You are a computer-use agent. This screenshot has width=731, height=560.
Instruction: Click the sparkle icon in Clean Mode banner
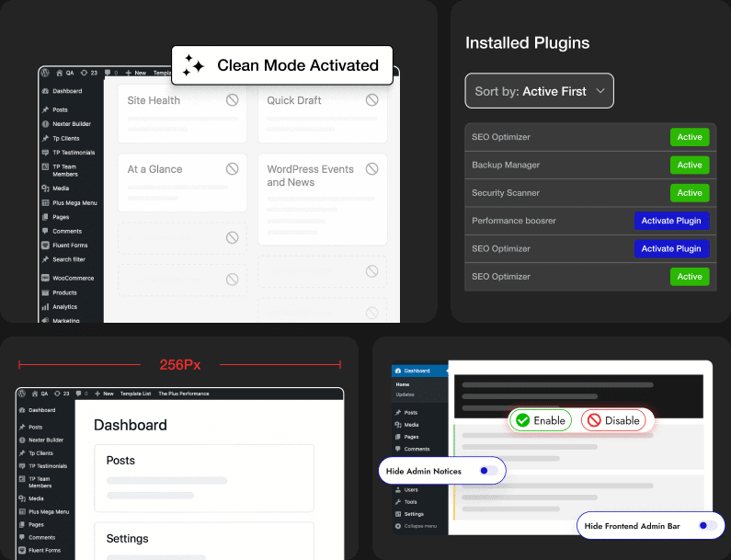[193, 65]
